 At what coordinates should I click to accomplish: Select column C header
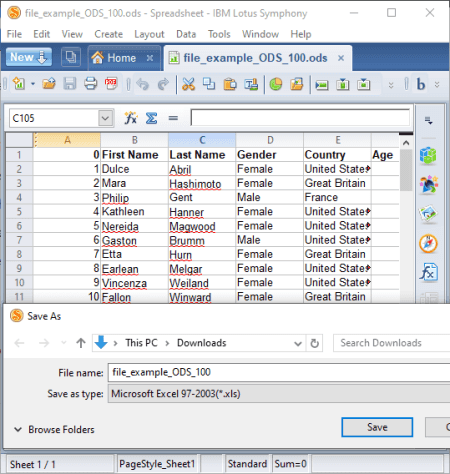(x=202, y=140)
